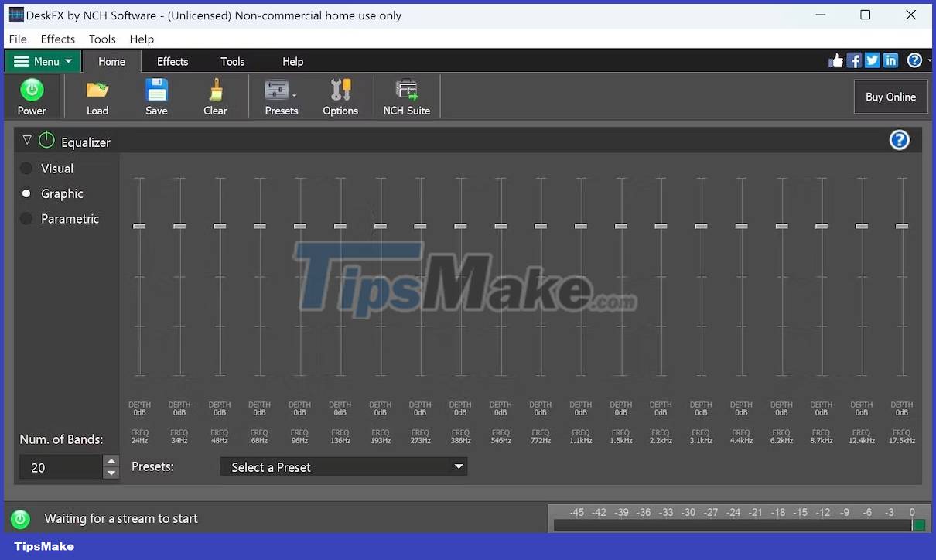Switch to the Effects tab

point(172,61)
